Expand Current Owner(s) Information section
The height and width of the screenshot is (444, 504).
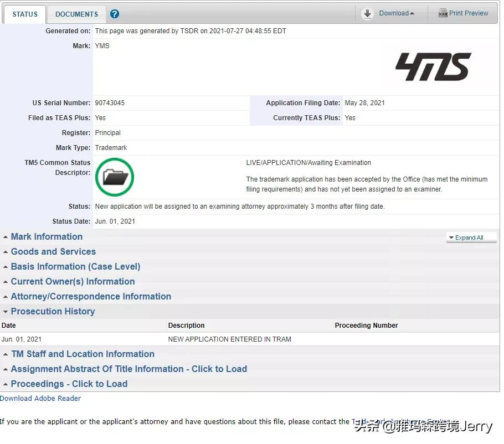point(73,281)
